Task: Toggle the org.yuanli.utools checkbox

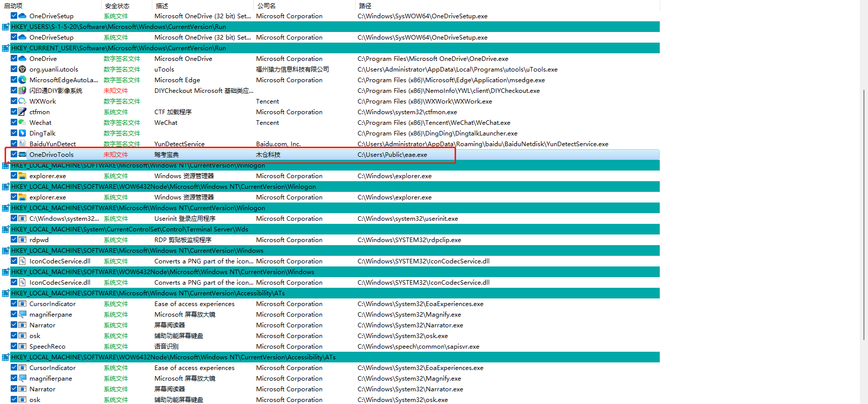Action: point(14,69)
